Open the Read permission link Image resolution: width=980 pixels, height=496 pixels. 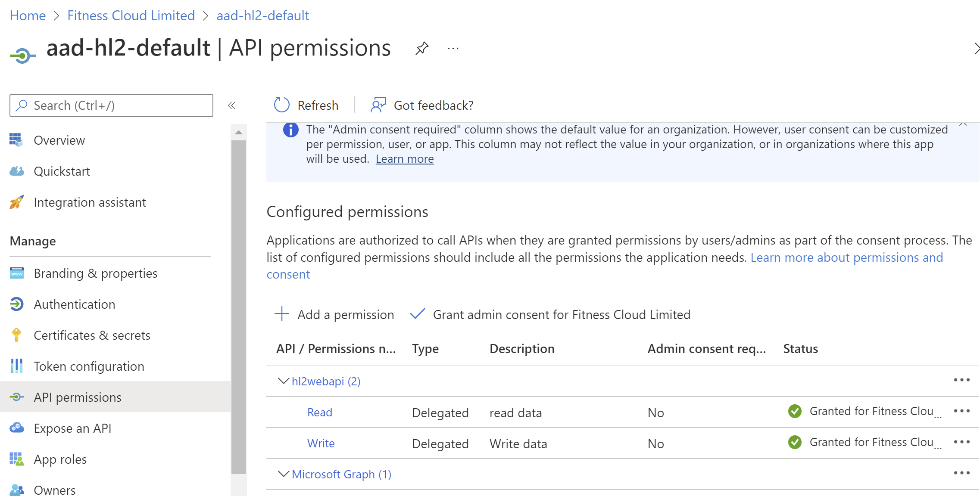tap(320, 412)
